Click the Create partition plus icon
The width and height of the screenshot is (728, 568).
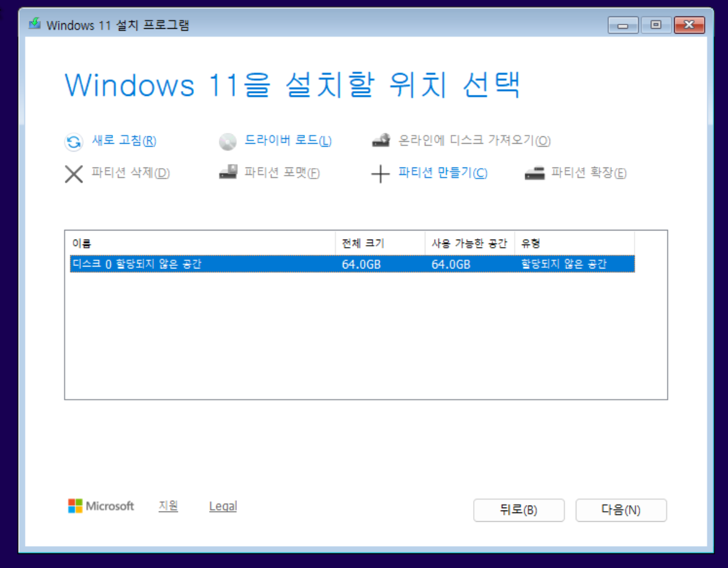[380, 174]
